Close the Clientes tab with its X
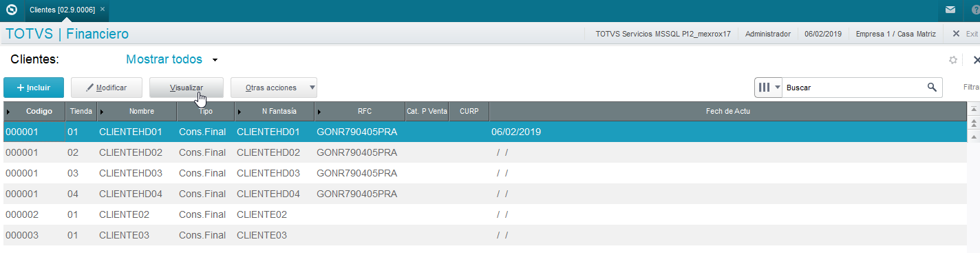980x253 pixels. (x=103, y=10)
